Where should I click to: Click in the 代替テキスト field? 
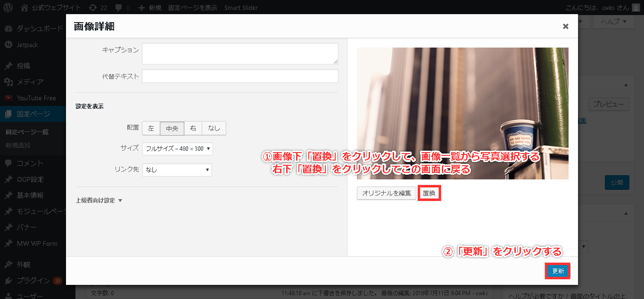(240, 76)
